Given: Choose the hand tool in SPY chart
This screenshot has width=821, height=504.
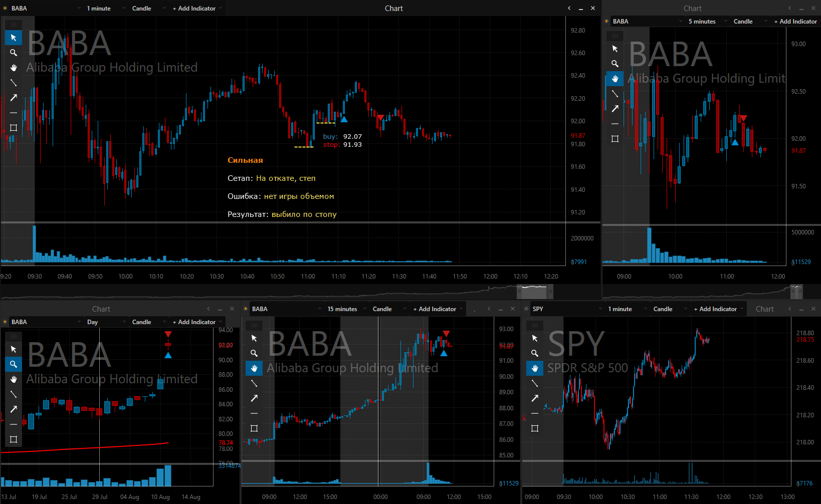Looking at the screenshot, I should (535, 368).
